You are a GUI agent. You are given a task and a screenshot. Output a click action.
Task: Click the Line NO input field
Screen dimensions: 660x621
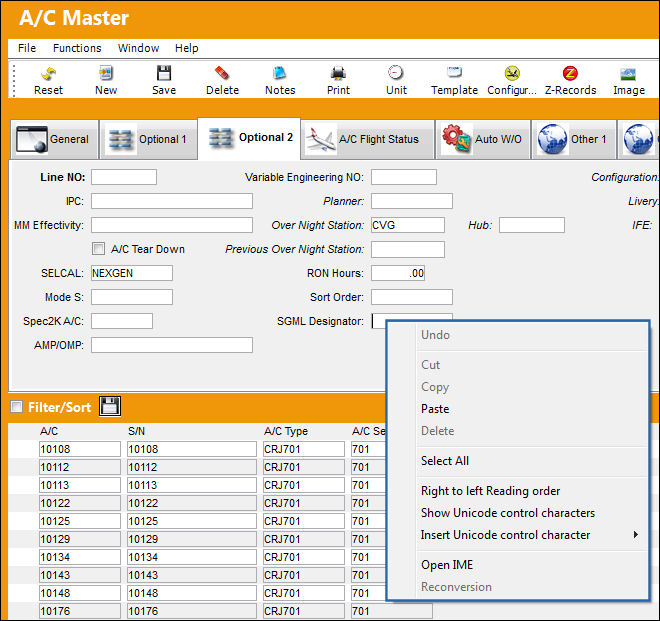(124, 177)
